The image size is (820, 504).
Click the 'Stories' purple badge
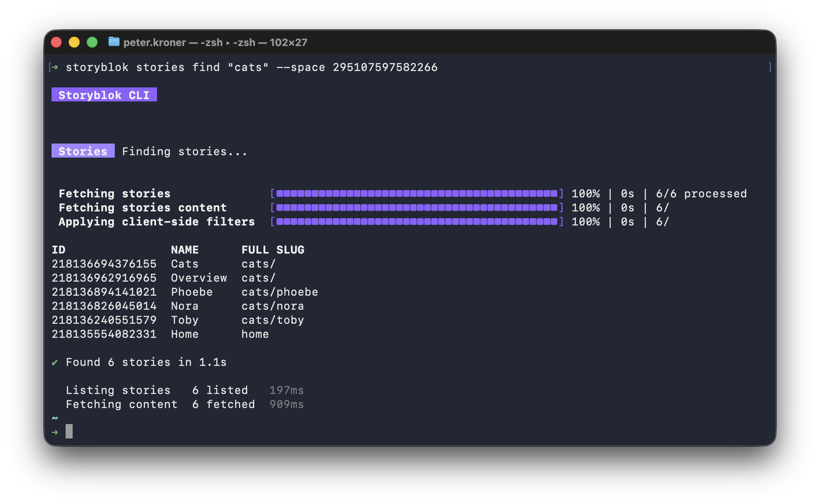point(83,151)
